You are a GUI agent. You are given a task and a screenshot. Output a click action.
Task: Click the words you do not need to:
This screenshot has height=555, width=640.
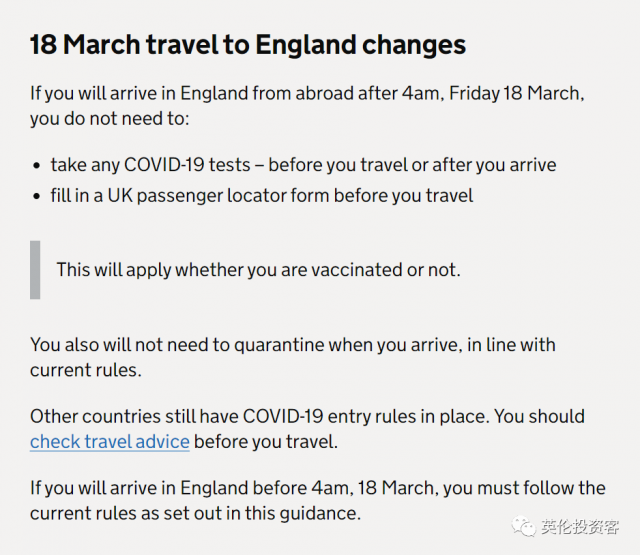tap(110, 119)
